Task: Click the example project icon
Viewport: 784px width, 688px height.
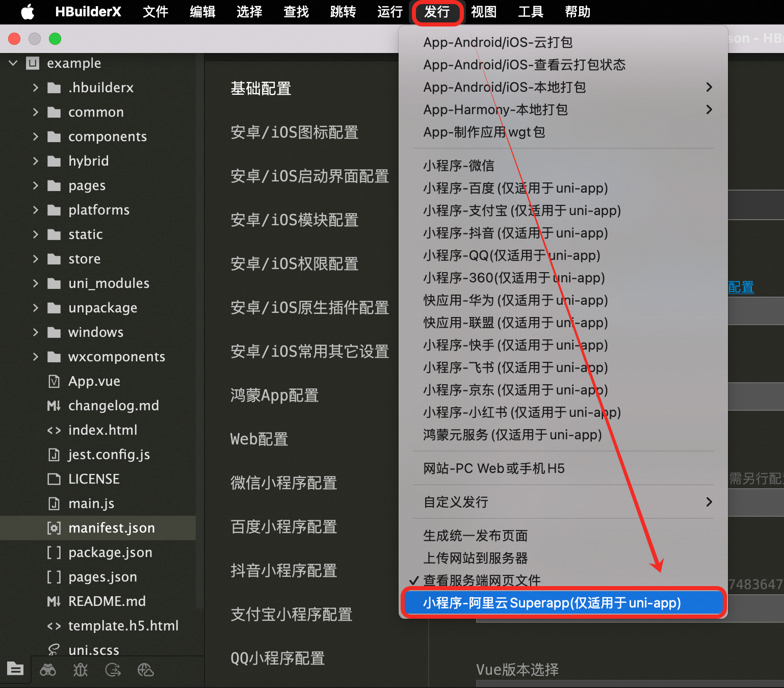Action: [33, 63]
